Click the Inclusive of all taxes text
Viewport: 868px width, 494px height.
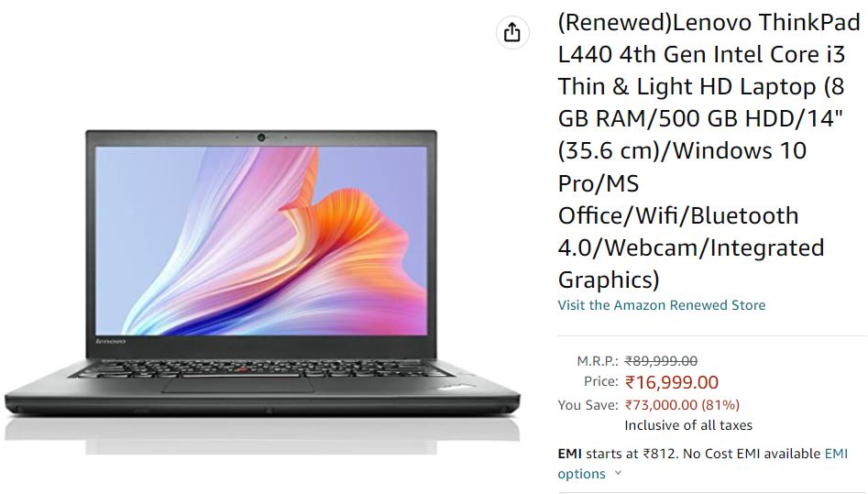688,425
